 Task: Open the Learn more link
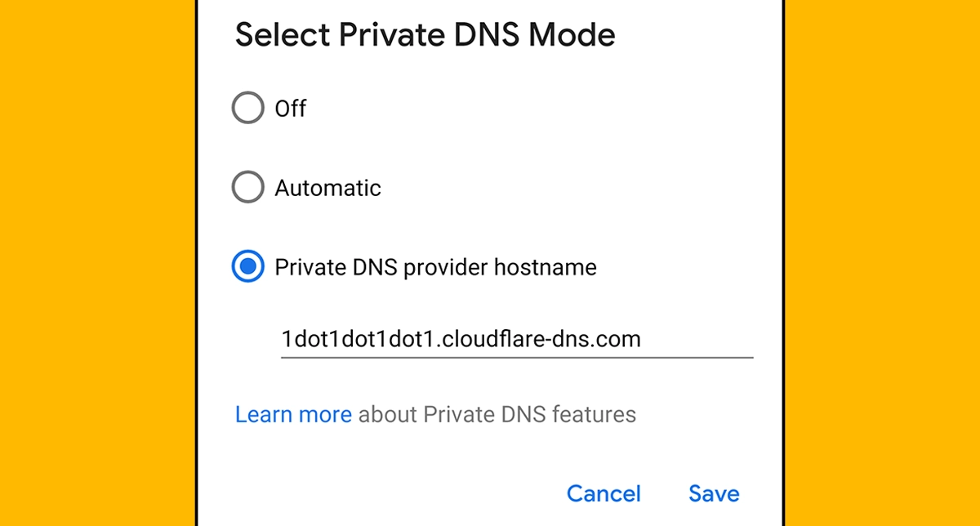[293, 414]
